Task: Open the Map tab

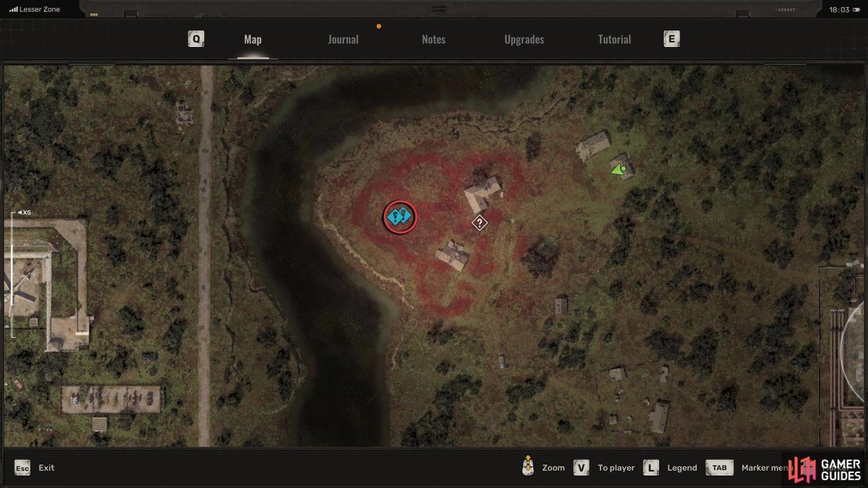Action: coord(253,39)
